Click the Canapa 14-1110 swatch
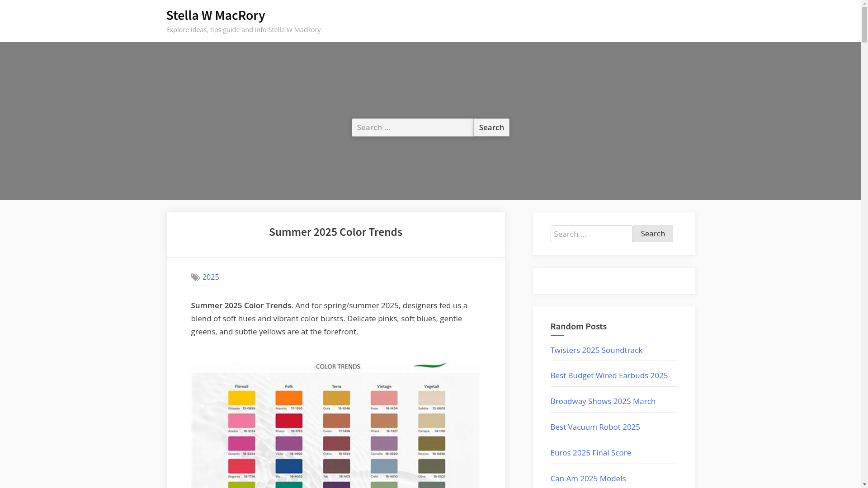The image size is (868, 488). pyautogui.click(x=432, y=421)
